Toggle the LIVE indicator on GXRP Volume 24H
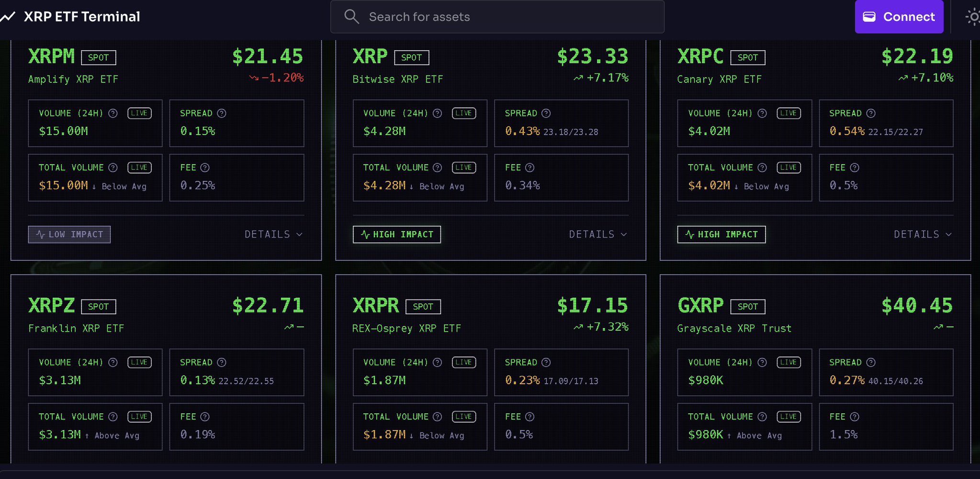 click(788, 362)
